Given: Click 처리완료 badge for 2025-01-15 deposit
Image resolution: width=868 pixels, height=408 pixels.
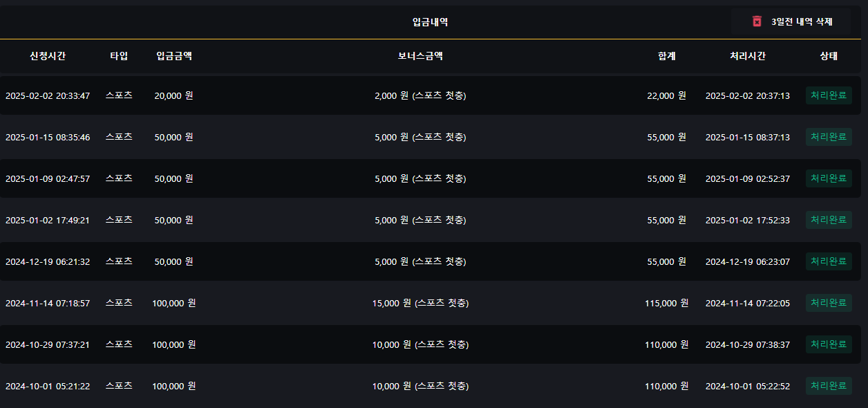Looking at the screenshot, I should [829, 137].
